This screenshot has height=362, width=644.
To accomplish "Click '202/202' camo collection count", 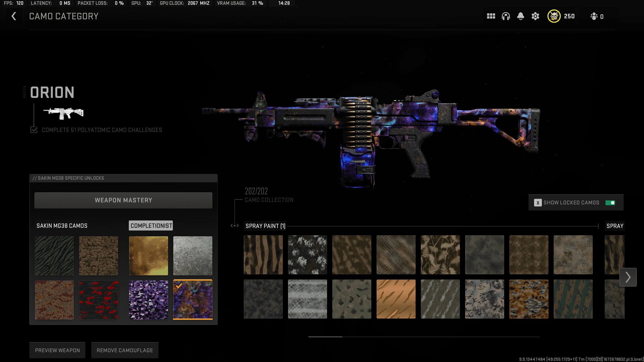I will click(256, 191).
